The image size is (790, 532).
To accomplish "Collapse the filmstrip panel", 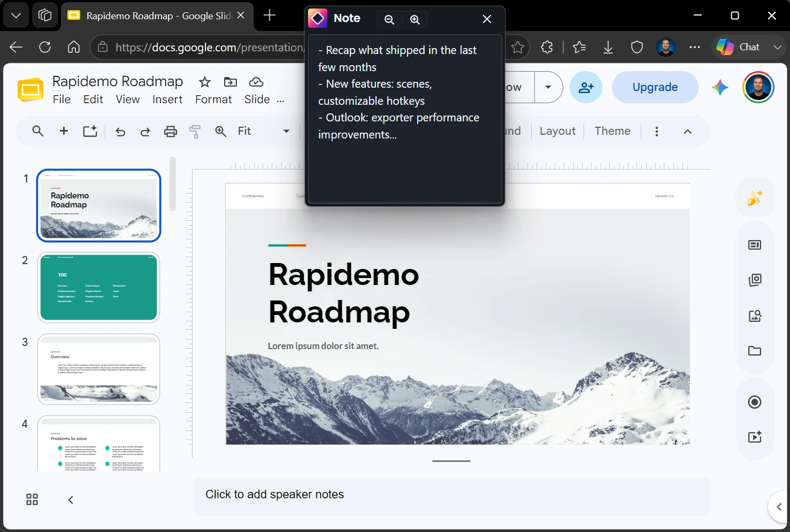I will pyautogui.click(x=71, y=500).
